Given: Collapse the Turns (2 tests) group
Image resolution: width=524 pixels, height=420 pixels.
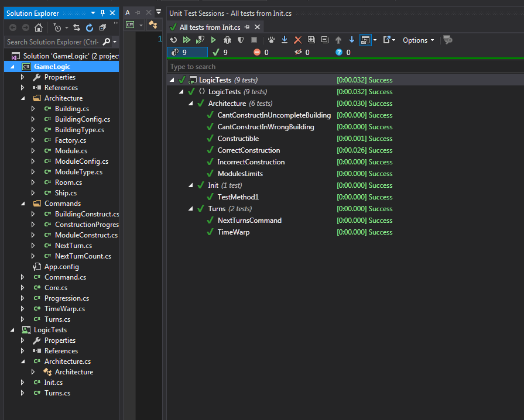Looking at the screenshot, I should click(x=191, y=209).
